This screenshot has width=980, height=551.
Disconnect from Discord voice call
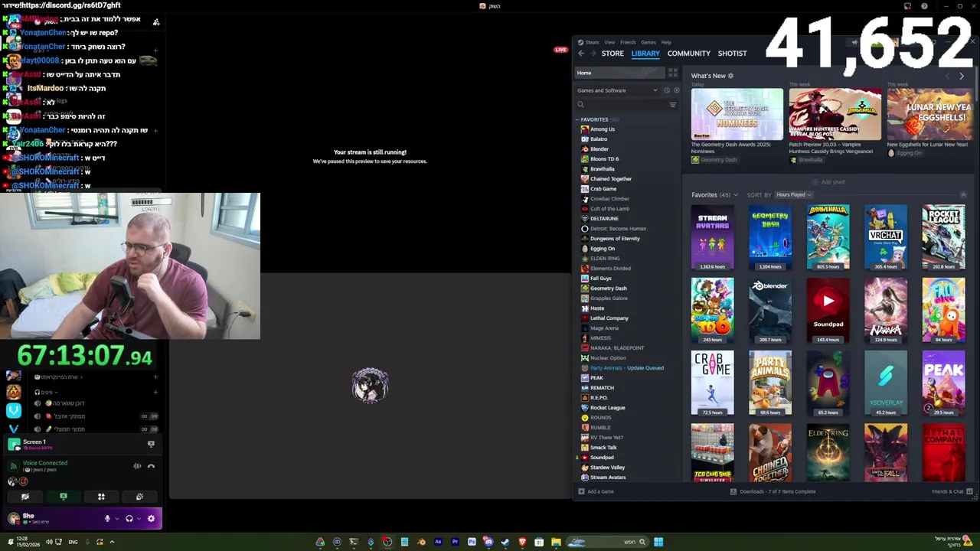(151, 466)
